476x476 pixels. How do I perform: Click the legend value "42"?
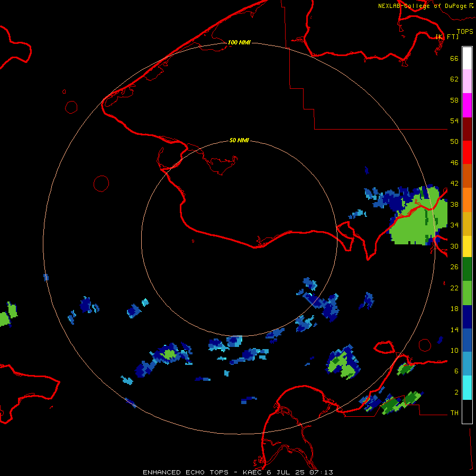[x=454, y=184]
